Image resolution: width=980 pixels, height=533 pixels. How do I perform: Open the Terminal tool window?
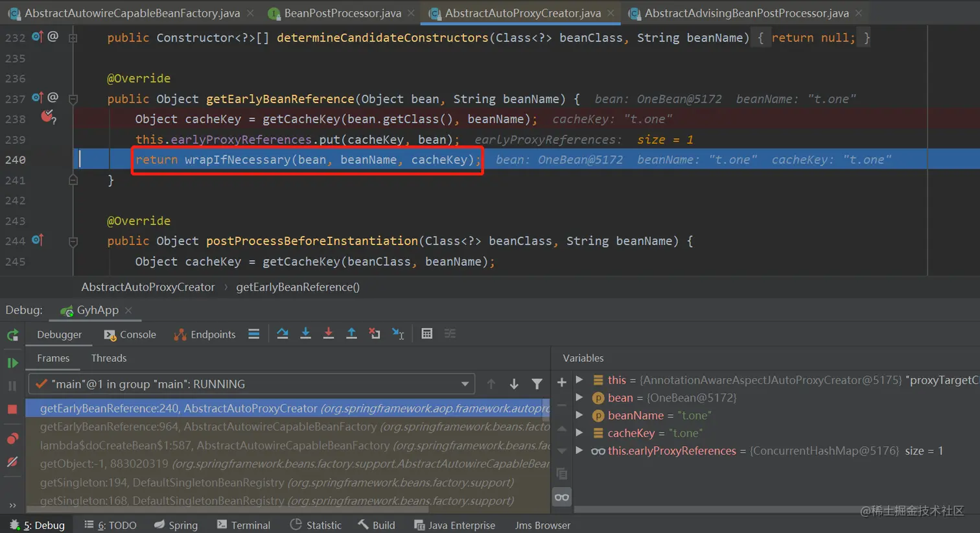(244, 525)
